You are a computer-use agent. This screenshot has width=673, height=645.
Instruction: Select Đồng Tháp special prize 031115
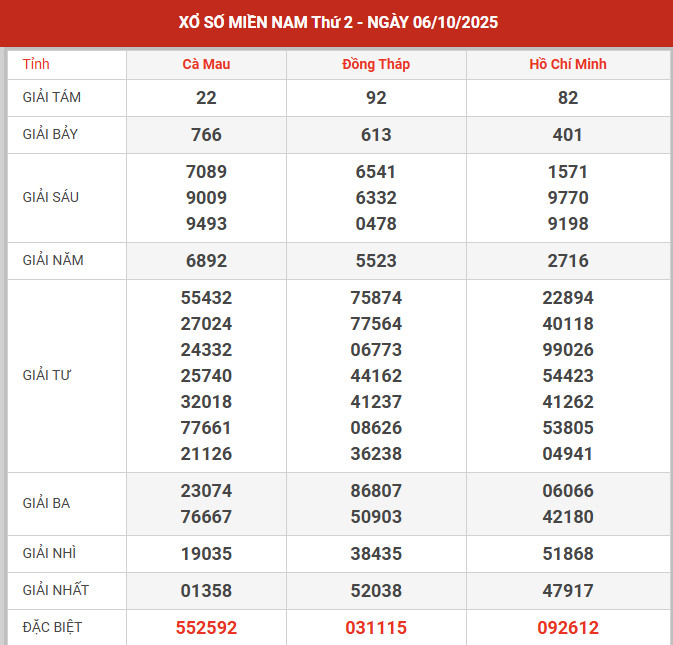pos(376,628)
